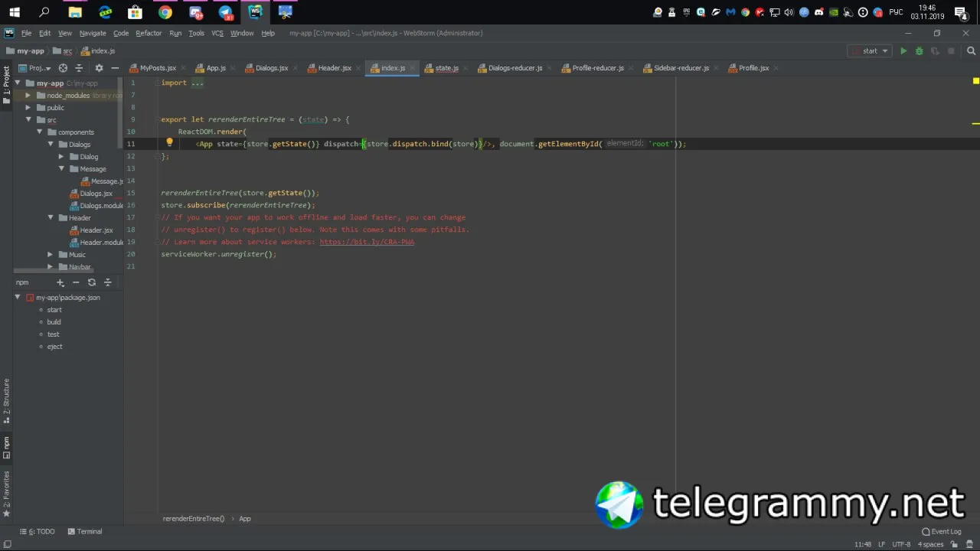This screenshot has width=980, height=551.
Task: Click the yellow intention lightbulb on line 11
Action: [169, 142]
